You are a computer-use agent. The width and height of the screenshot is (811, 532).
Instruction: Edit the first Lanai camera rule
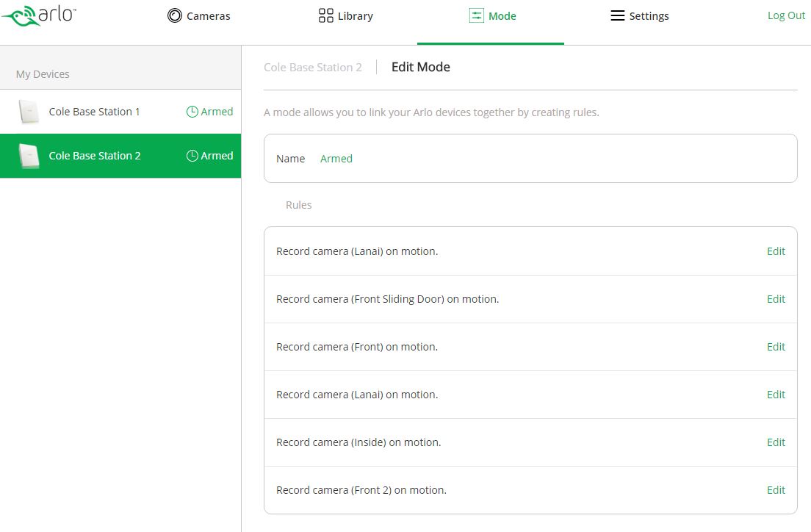(776, 251)
